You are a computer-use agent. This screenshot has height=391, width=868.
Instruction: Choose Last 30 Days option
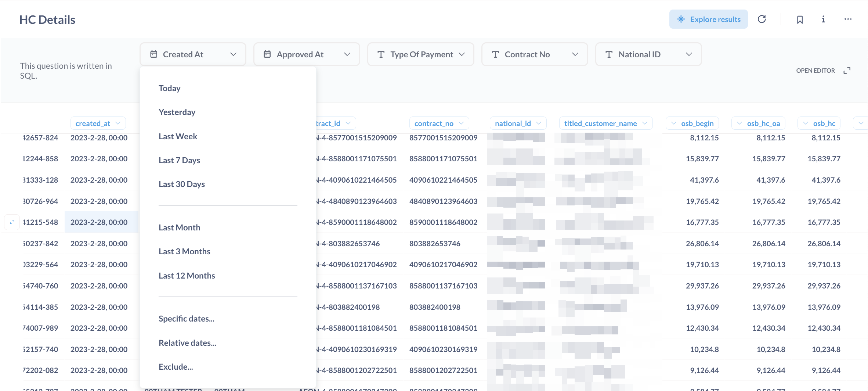pos(182,184)
